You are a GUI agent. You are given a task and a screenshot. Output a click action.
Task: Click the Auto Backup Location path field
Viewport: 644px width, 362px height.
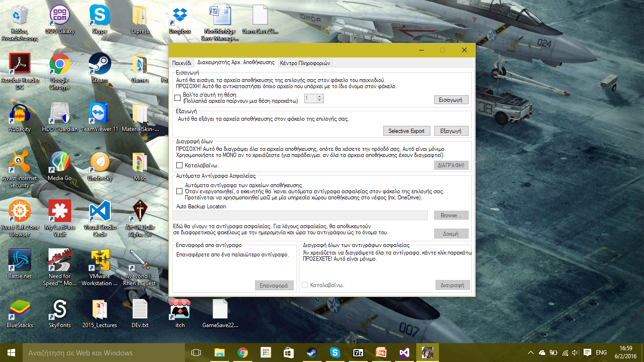(x=300, y=215)
